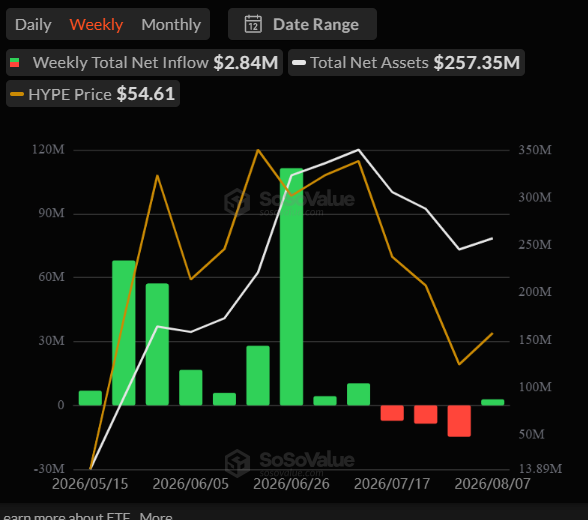Click the More link at the bottom
This screenshot has width=588, height=520.
(x=156, y=516)
